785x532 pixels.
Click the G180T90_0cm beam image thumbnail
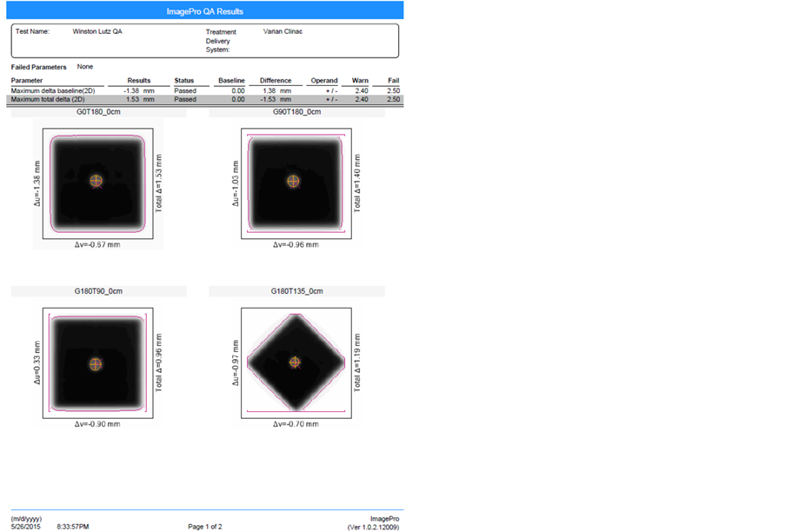pos(98,363)
